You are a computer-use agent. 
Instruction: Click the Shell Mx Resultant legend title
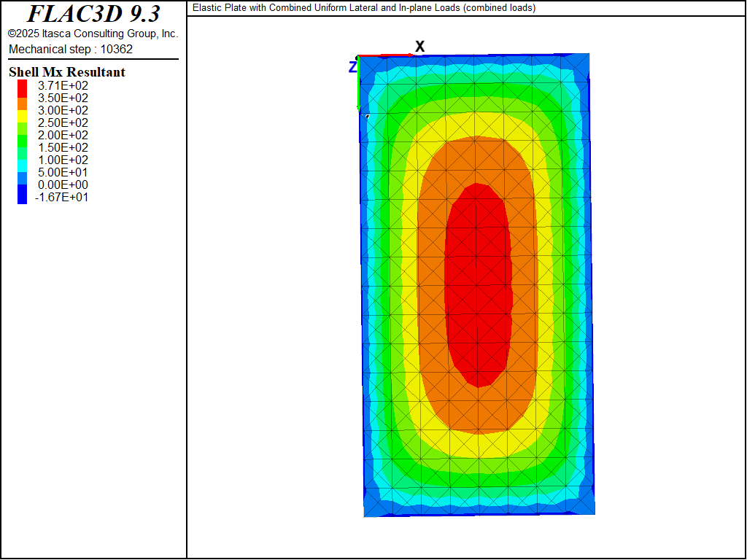pyautogui.click(x=67, y=72)
